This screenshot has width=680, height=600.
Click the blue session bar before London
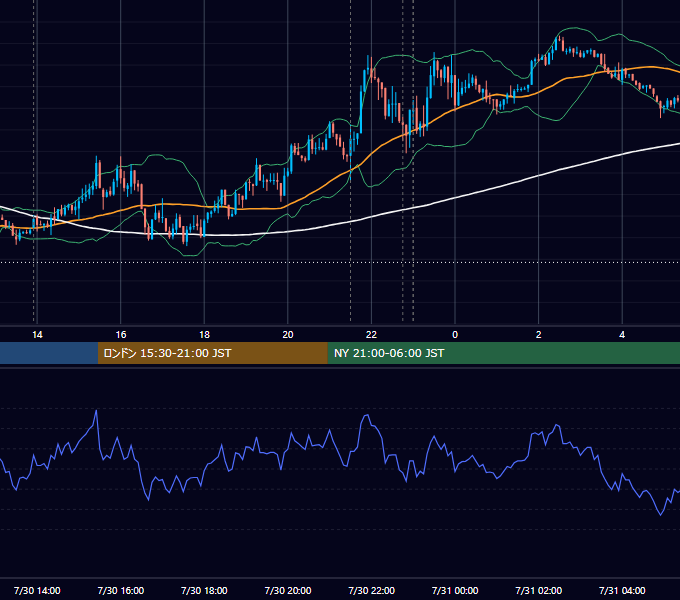49,353
